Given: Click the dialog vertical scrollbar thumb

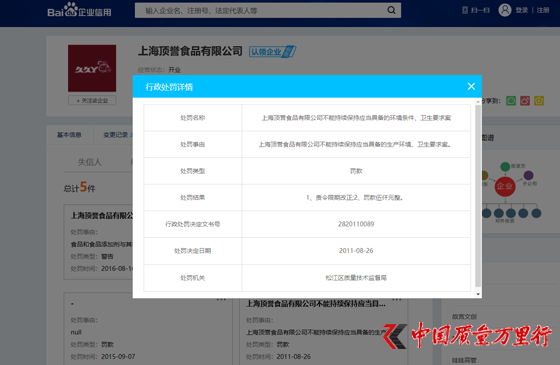Looking at the screenshot, I should coord(478,196).
